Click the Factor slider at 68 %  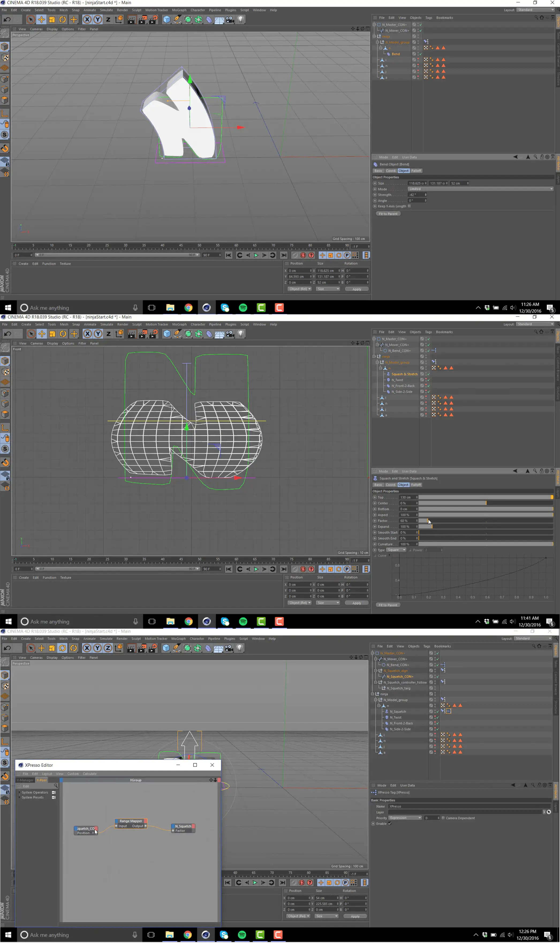click(486, 521)
